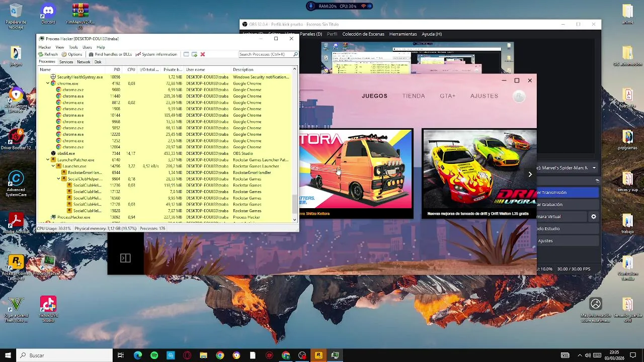Open the GTA+ tab in Rockstar Launcher
The image size is (644, 362).
447,96
